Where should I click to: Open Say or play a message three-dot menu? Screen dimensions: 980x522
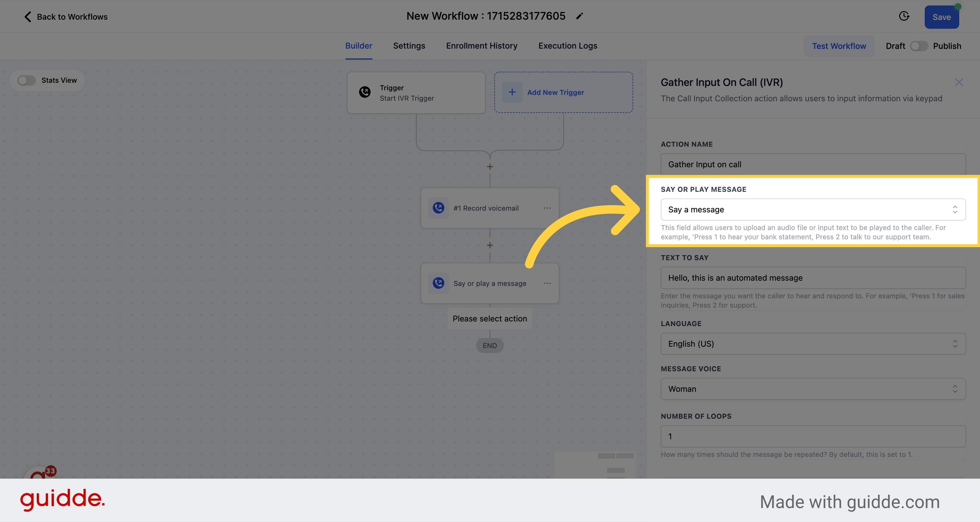[547, 283]
